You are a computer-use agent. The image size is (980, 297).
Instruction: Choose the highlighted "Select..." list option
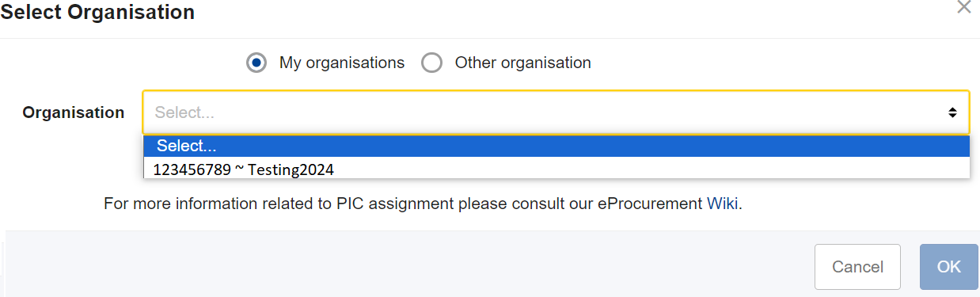click(x=556, y=146)
